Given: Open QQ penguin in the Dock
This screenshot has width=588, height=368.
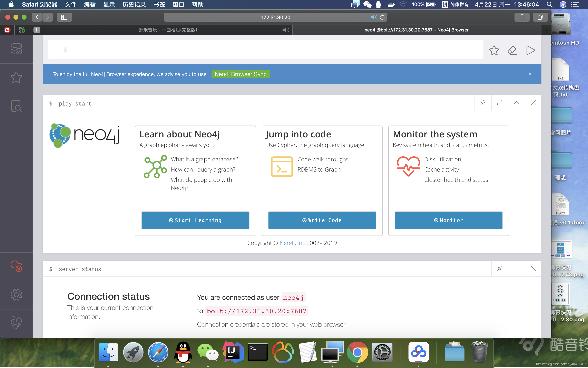Looking at the screenshot, I should tap(183, 352).
